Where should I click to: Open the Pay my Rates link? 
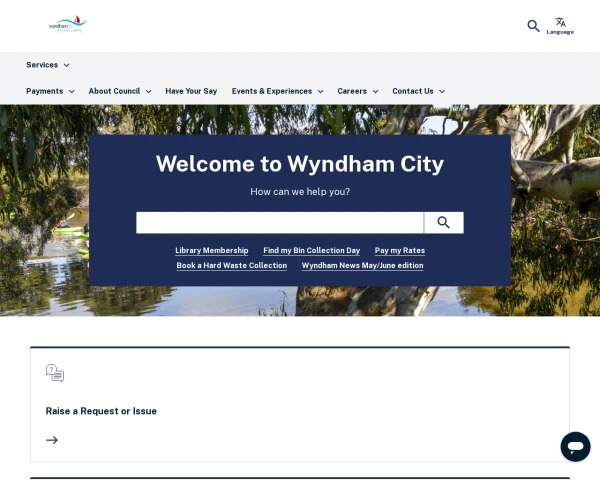point(400,250)
